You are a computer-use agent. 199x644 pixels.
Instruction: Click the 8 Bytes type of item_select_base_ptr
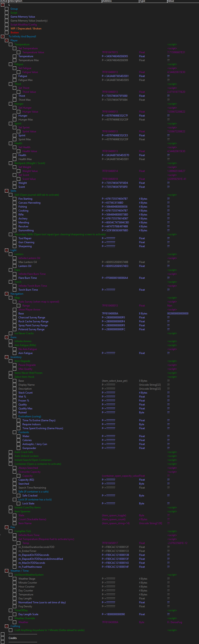point(143,381)
